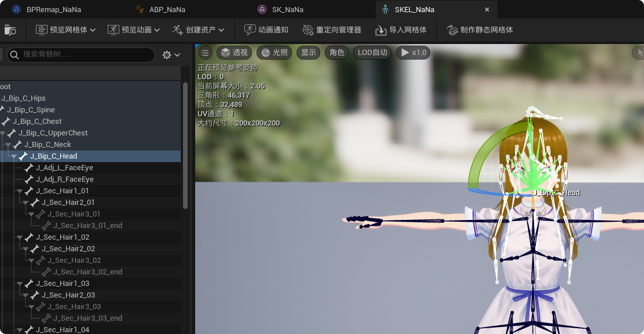Click the 动画通知 toolbar button
Viewport: 644px width, 334px height.
click(x=266, y=30)
